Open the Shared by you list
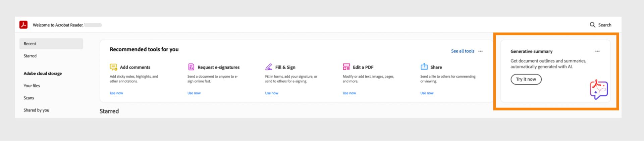 37,110
